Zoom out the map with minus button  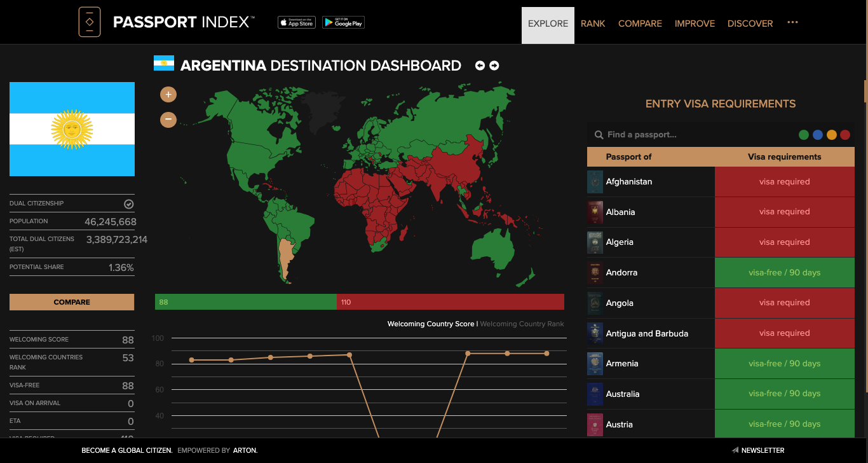168,119
